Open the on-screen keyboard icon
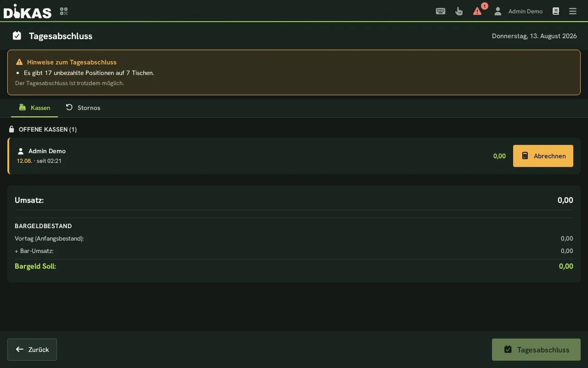This screenshot has width=588, height=368. point(441,11)
